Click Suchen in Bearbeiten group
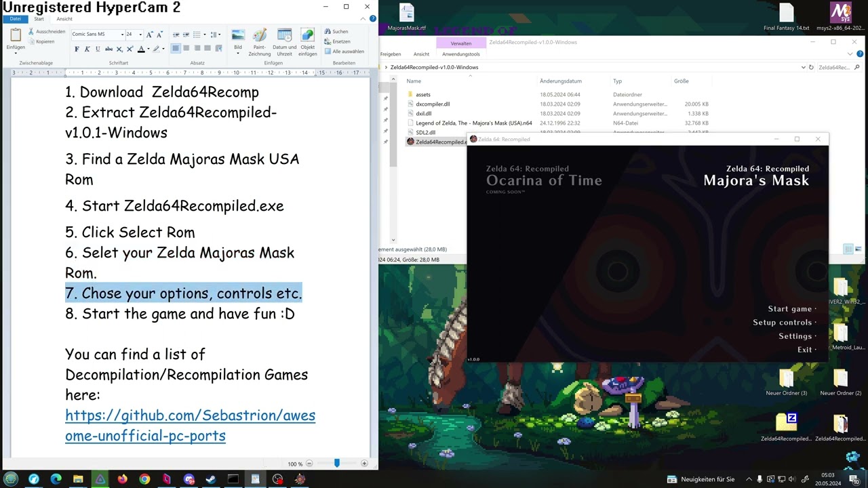868x488 pixels. pyautogui.click(x=336, y=31)
